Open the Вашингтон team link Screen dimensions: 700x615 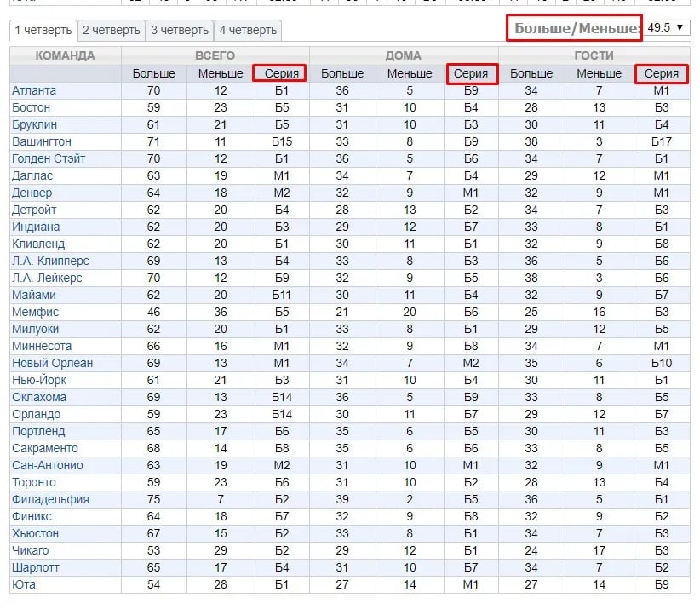tap(42, 141)
